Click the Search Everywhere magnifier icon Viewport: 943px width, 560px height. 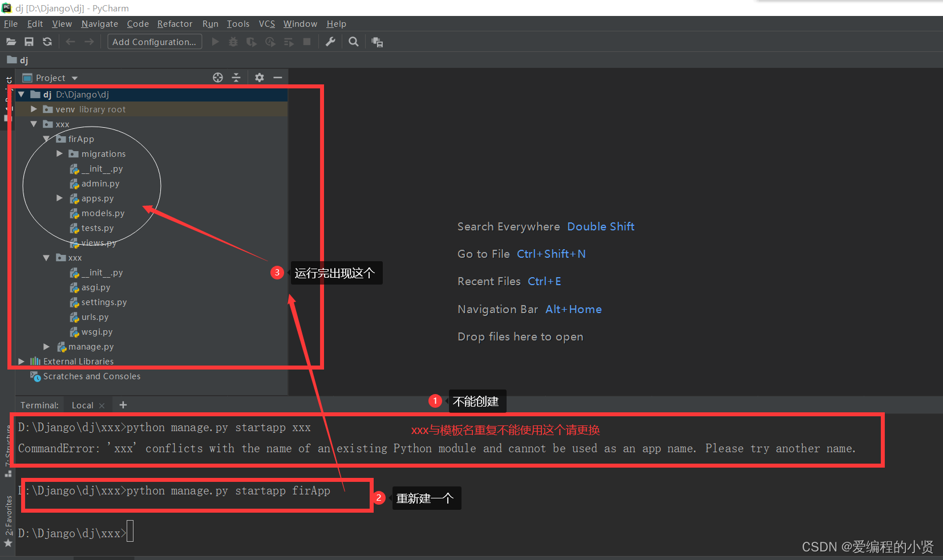(x=354, y=42)
